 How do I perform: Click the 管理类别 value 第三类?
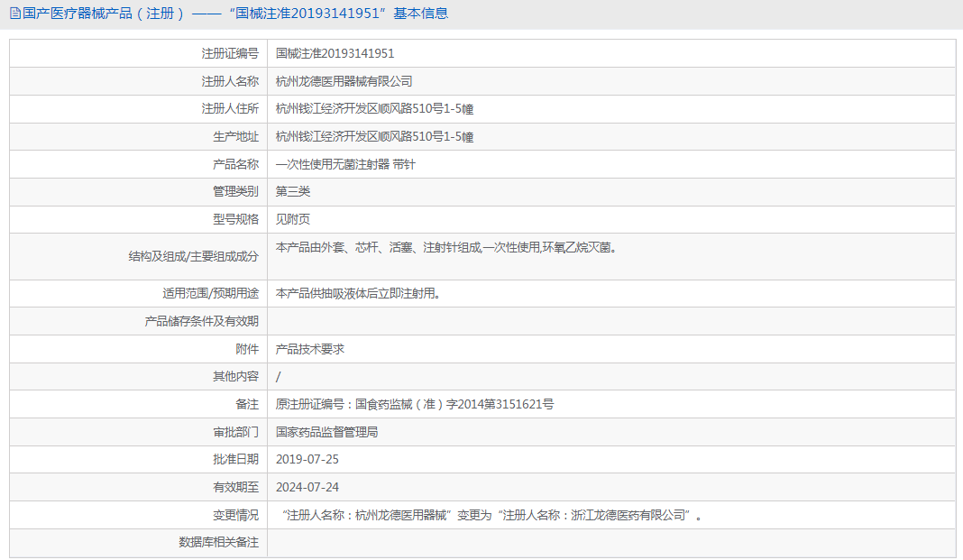pos(293,191)
